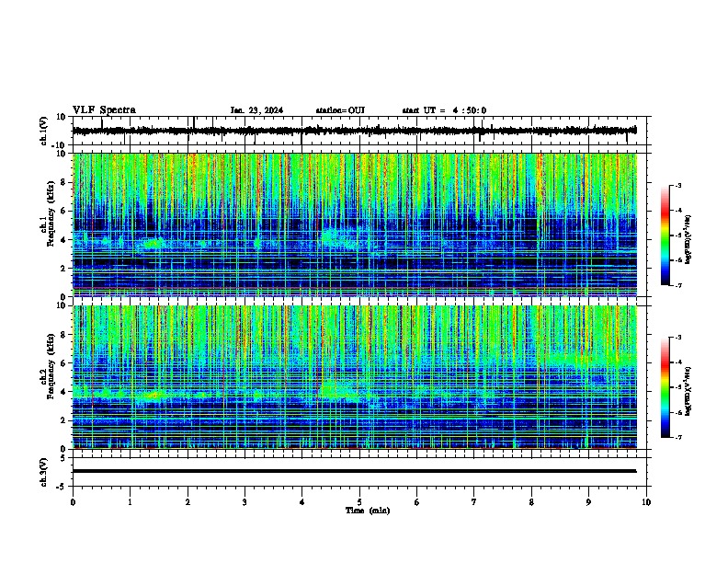The width and height of the screenshot is (728, 563).
Task: Click time axis tick label "6"
Action: (x=416, y=502)
